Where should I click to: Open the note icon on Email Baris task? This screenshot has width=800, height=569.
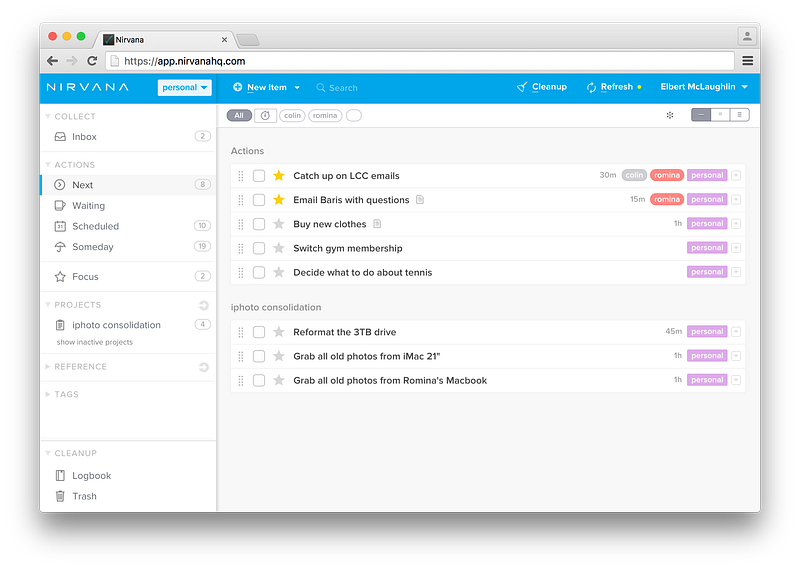[x=420, y=200]
